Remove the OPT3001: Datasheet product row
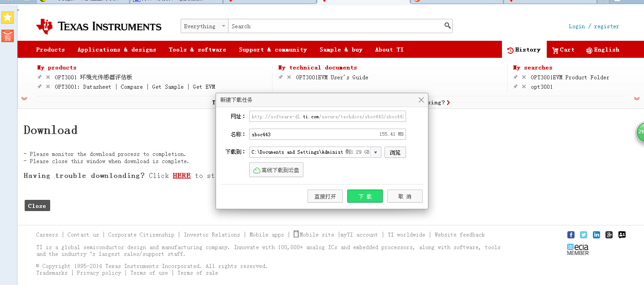Viewport: 644px width, 285px height. pos(48,86)
